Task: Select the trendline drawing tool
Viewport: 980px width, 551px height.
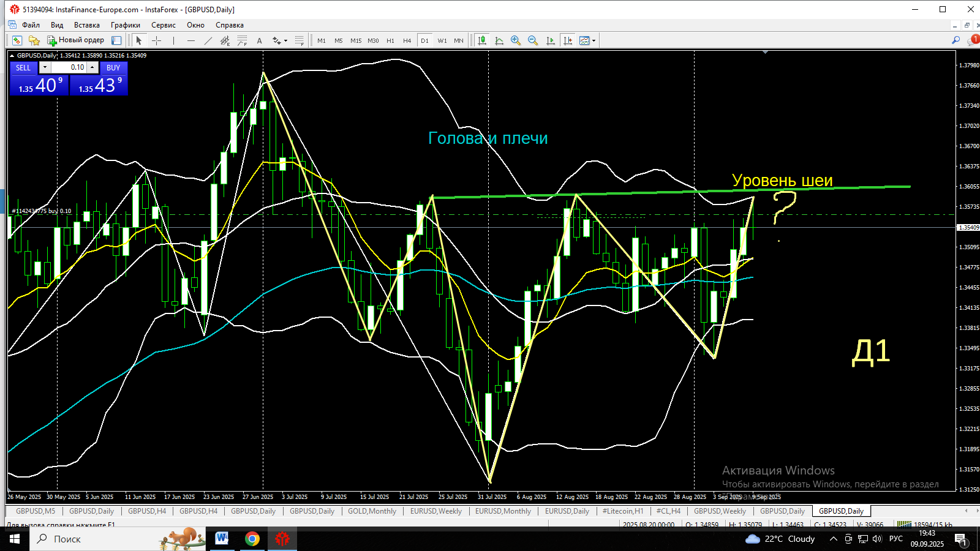Action: click(x=208, y=40)
